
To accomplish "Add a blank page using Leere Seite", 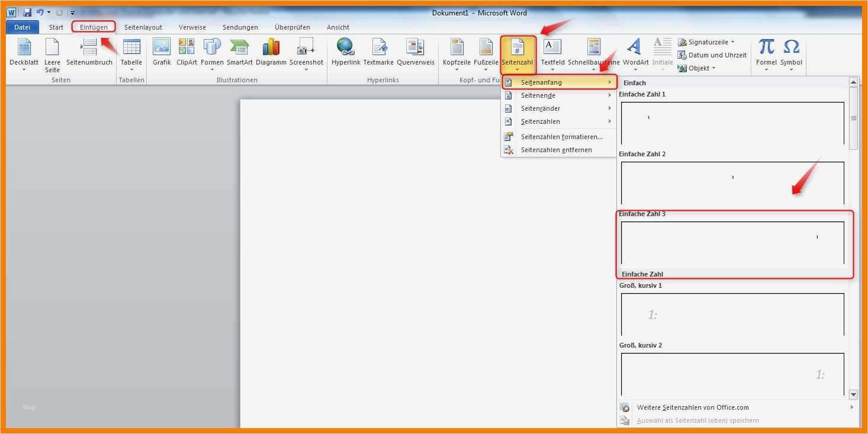I will point(52,55).
